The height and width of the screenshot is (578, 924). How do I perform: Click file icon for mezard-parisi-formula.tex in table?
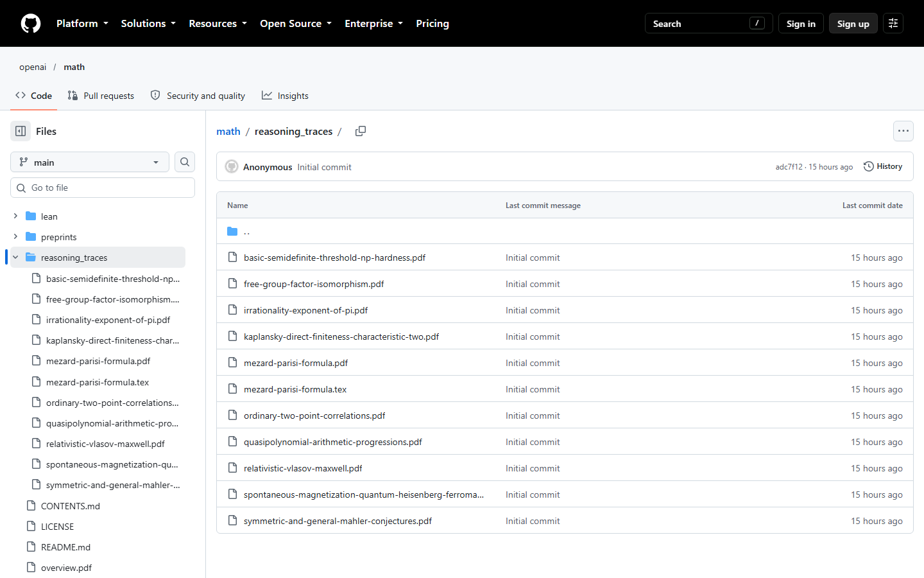click(x=232, y=389)
